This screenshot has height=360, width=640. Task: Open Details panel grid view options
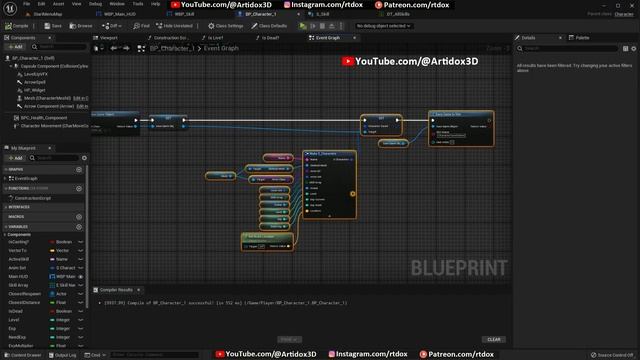pyautogui.click(x=625, y=49)
